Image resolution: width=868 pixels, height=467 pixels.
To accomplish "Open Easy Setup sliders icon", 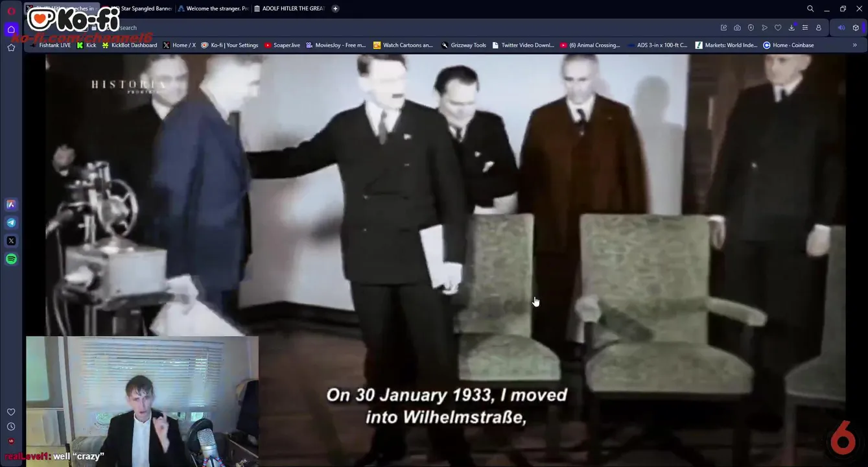I will 805,28.
